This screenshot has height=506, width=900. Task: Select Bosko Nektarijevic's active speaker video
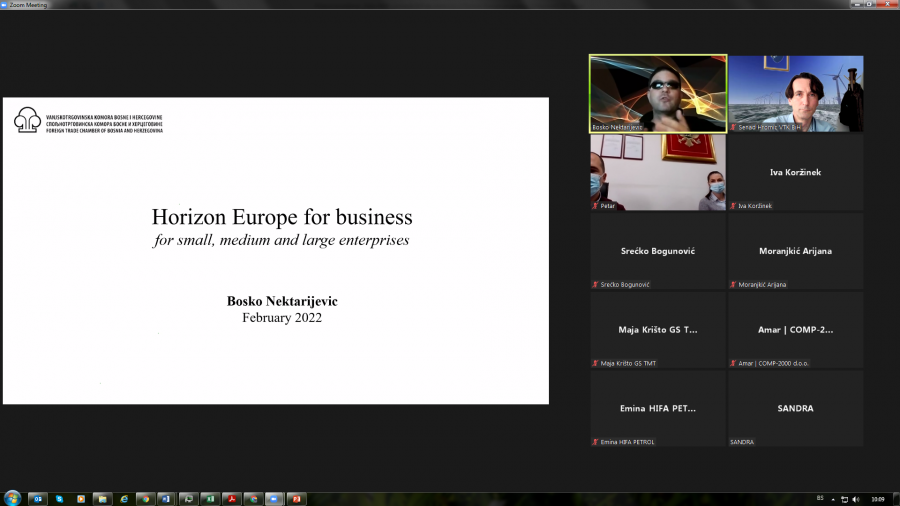pos(658,94)
